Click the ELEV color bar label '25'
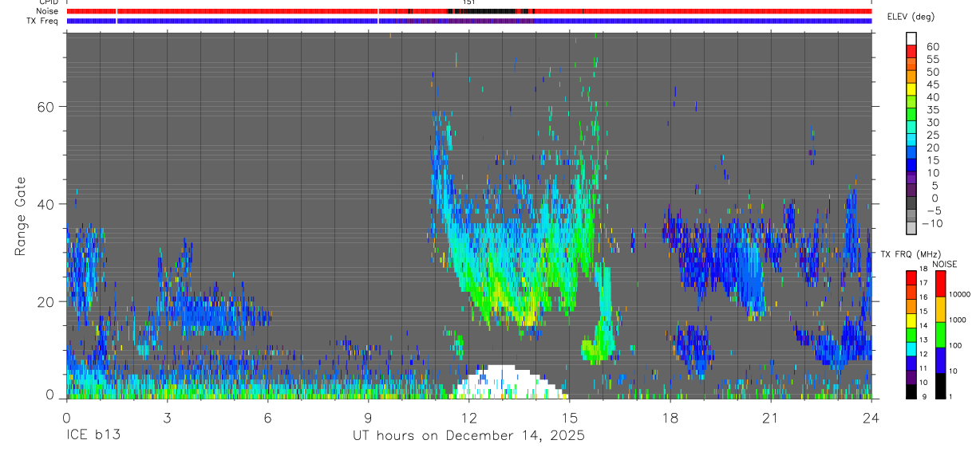Screen dimensions: 980x452 (x=932, y=135)
